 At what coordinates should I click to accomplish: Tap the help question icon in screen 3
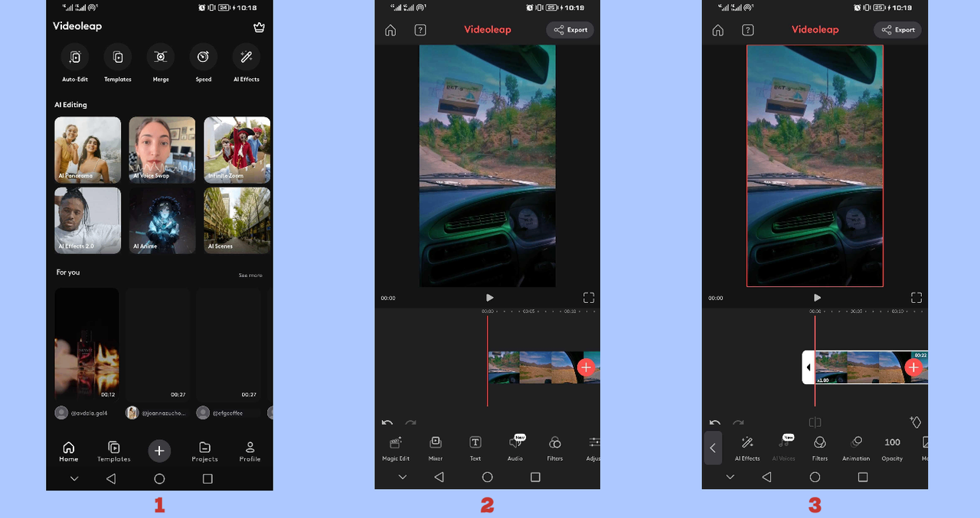(x=748, y=31)
